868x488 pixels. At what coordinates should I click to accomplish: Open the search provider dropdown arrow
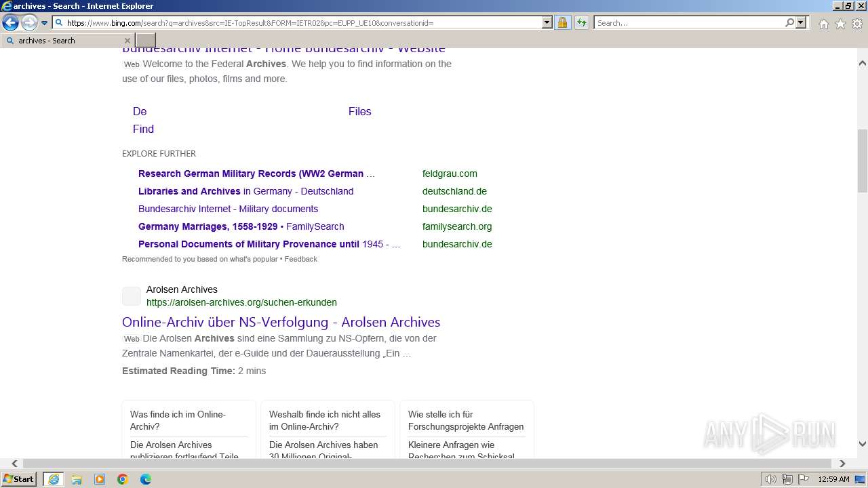pos(801,22)
